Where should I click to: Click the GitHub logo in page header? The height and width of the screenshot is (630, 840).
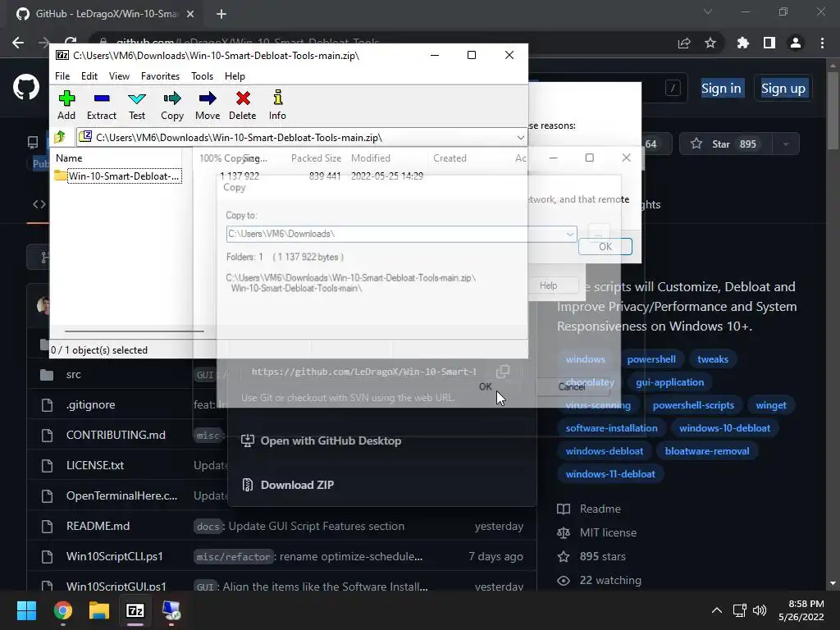26,87
